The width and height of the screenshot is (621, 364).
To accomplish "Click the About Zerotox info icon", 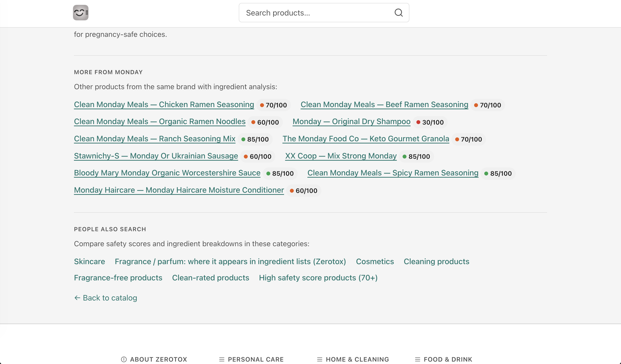I will click(124, 359).
